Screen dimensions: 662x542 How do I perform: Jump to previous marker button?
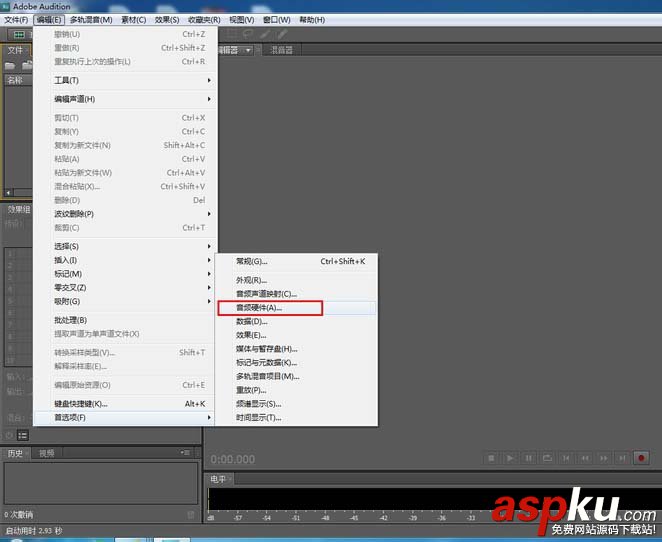[x=566, y=458]
